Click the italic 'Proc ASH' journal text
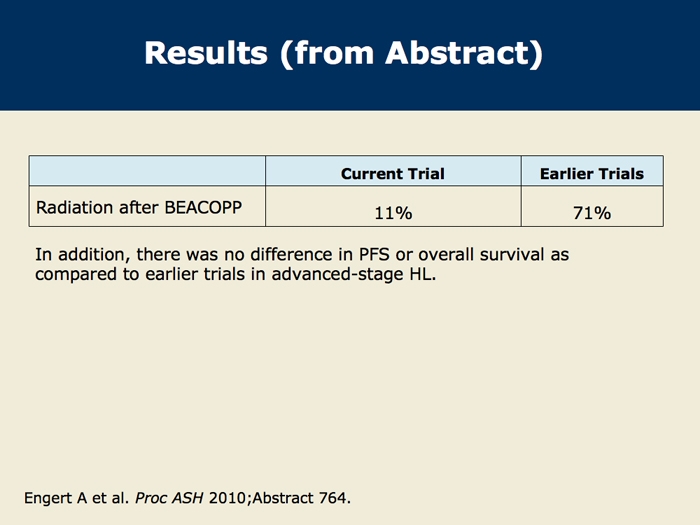Viewport: 700px width, 525px height. pyautogui.click(x=169, y=498)
